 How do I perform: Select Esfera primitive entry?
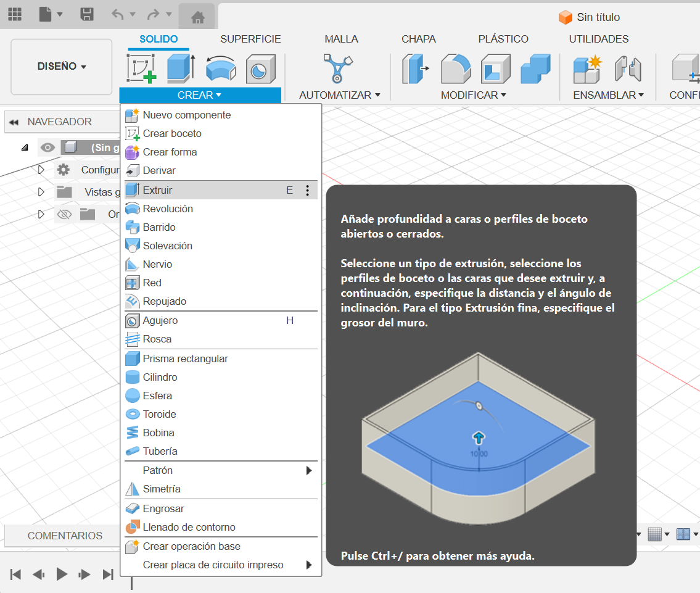(x=221, y=396)
